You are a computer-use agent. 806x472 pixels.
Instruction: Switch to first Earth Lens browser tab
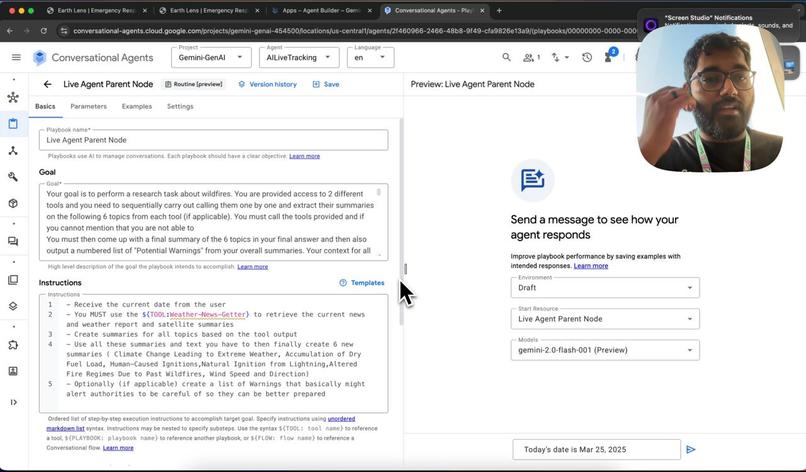tap(96, 10)
